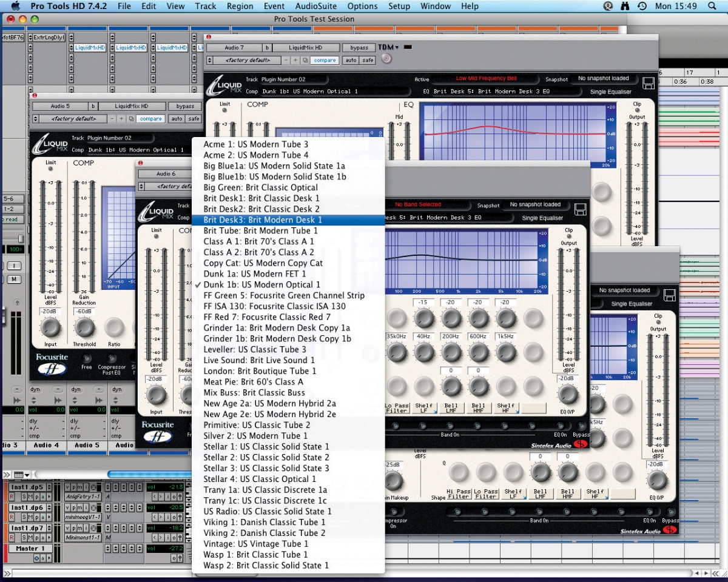This screenshot has height=582, width=728.
Task: Toggle bypass in the Audio 5 plug-in window
Action: pyautogui.click(x=184, y=106)
